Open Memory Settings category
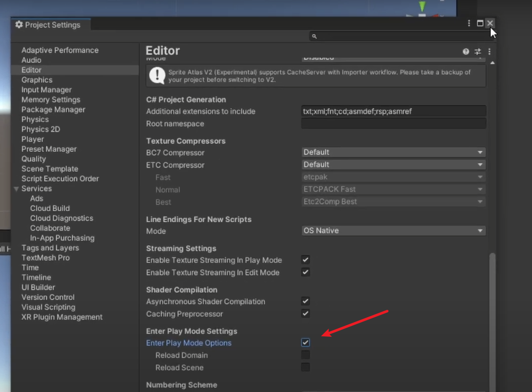Image resolution: width=532 pixels, height=392 pixels. pos(51,100)
